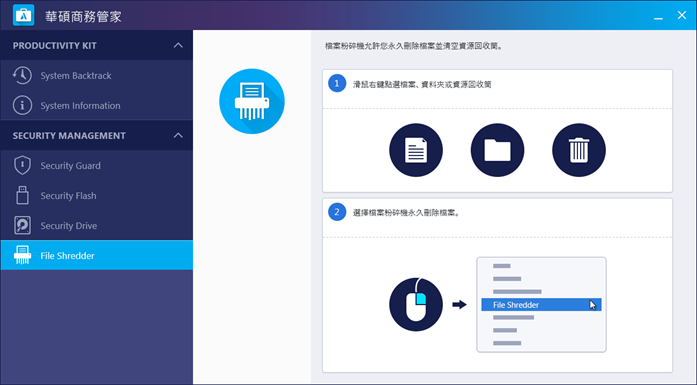This screenshot has width=697, height=385.
Task: Switch to Security Guard
Action: click(x=96, y=165)
